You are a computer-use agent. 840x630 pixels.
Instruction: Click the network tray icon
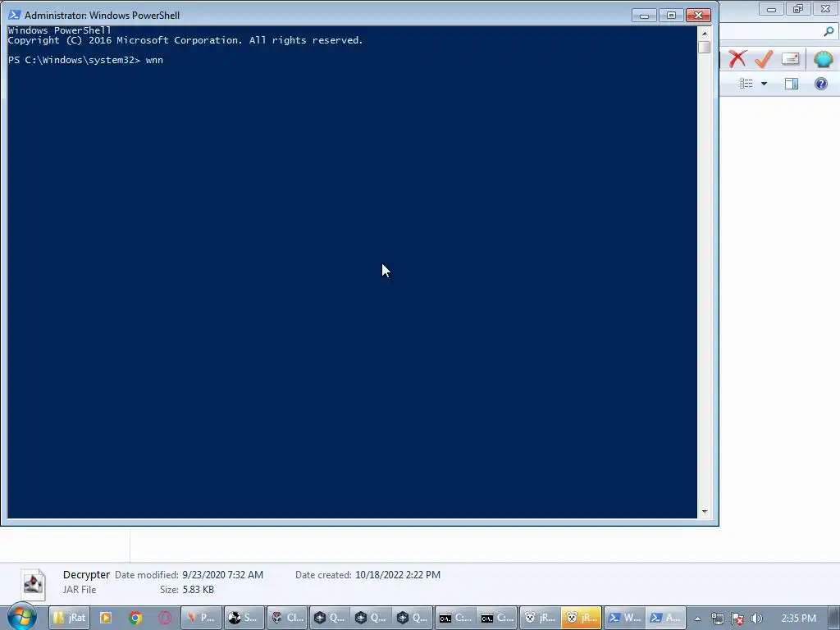click(717, 619)
